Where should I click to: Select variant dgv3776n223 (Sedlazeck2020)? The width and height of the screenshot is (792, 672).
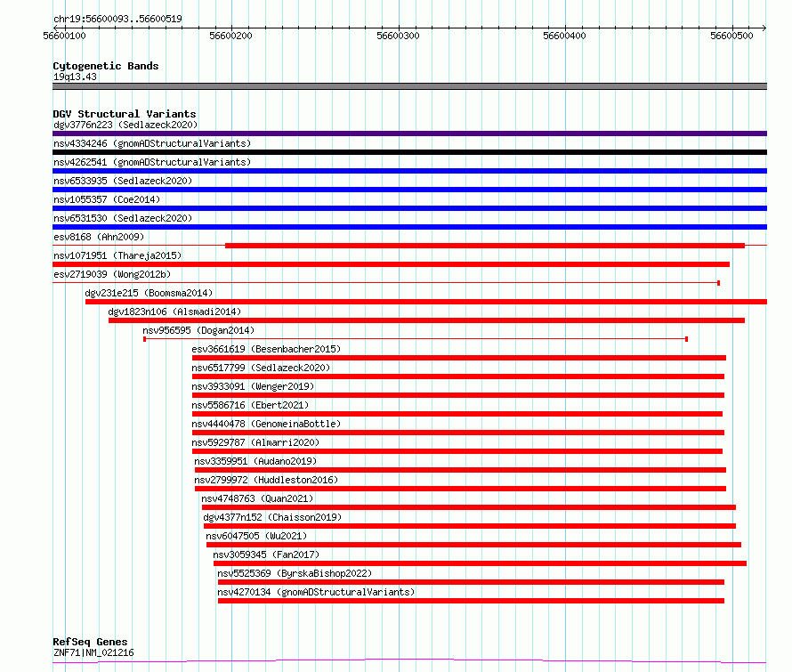(125, 125)
